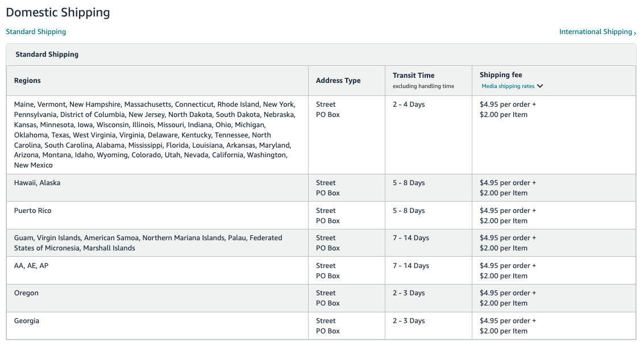Click 'excluding handling time' note
This screenshot has width=644, height=347.
pyautogui.click(x=423, y=86)
